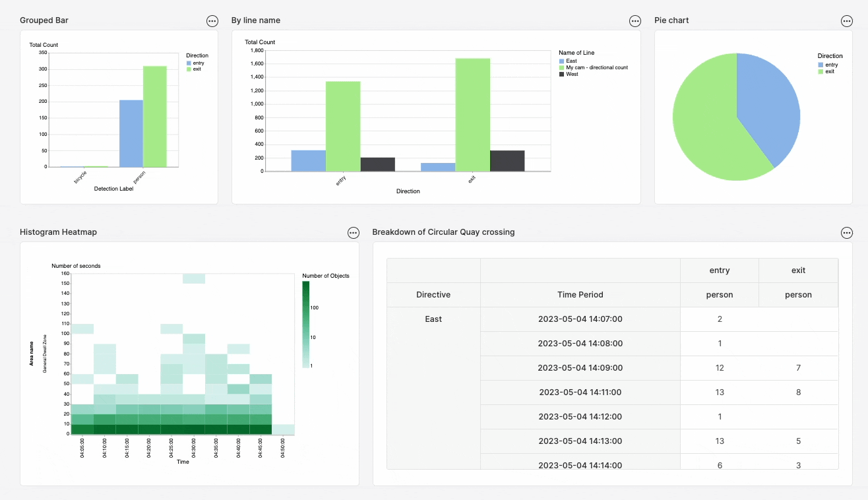
Task: Select the 2023-05-04 14:09:00 table row
Action: [580, 367]
